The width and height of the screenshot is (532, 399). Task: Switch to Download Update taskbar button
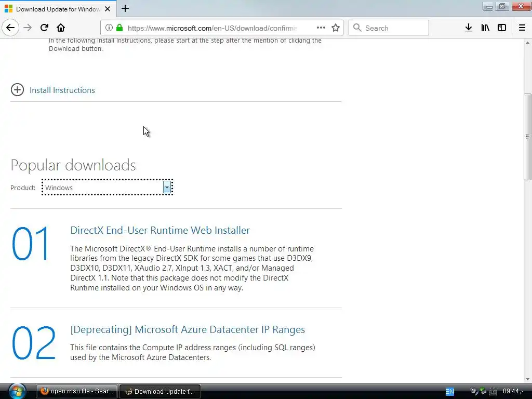160,391
